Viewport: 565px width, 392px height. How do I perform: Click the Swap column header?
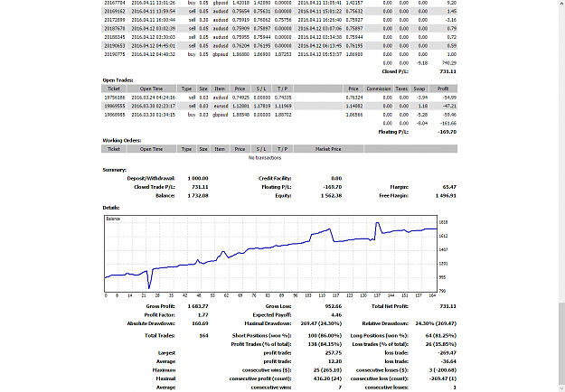tap(419, 89)
